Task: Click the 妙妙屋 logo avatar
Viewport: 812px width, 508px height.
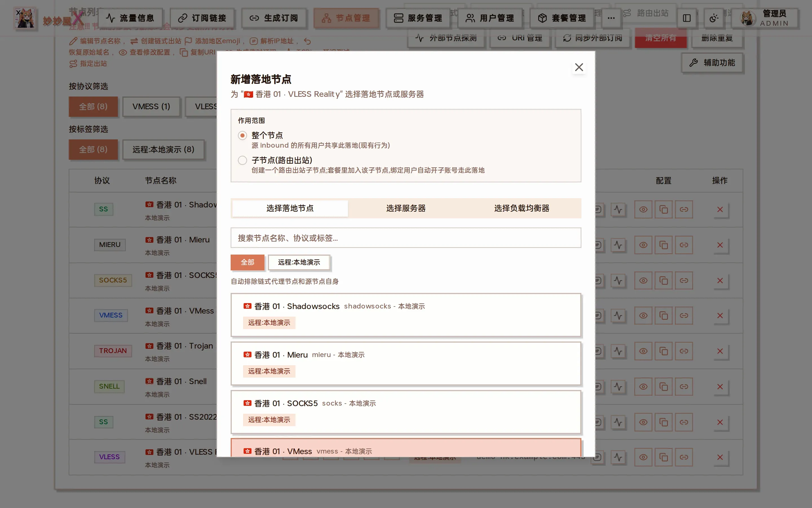Action: click(x=25, y=18)
